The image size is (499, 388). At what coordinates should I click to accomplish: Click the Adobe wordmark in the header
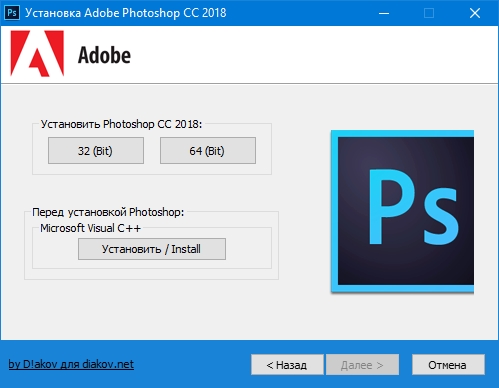pos(104,55)
